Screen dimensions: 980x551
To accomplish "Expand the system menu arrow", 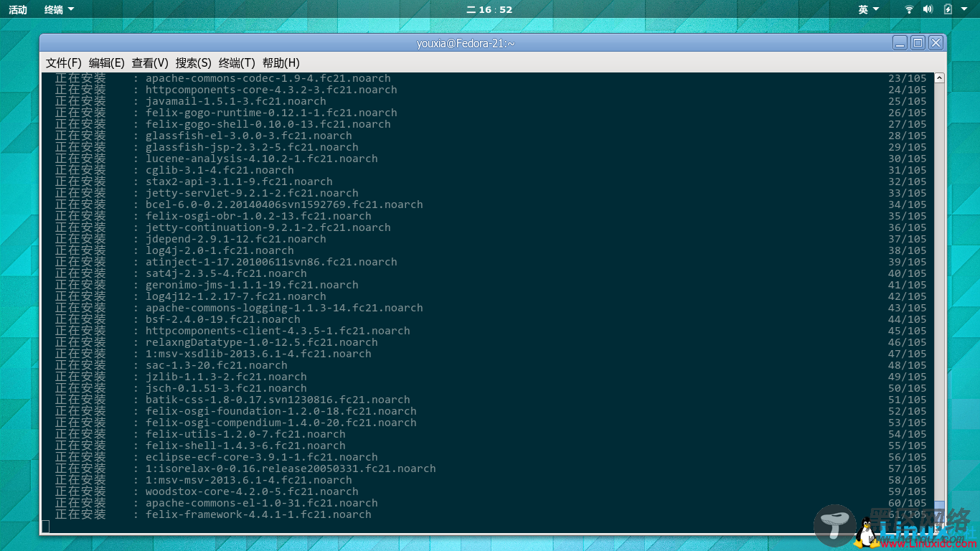I will [x=964, y=9].
